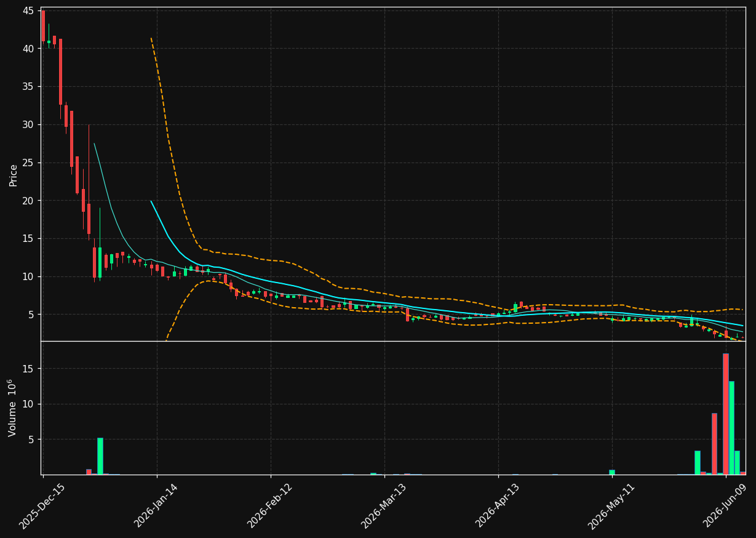This screenshot has width=756, height=538.
Task: Click the 35 price tick label
Action: click(29, 87)
